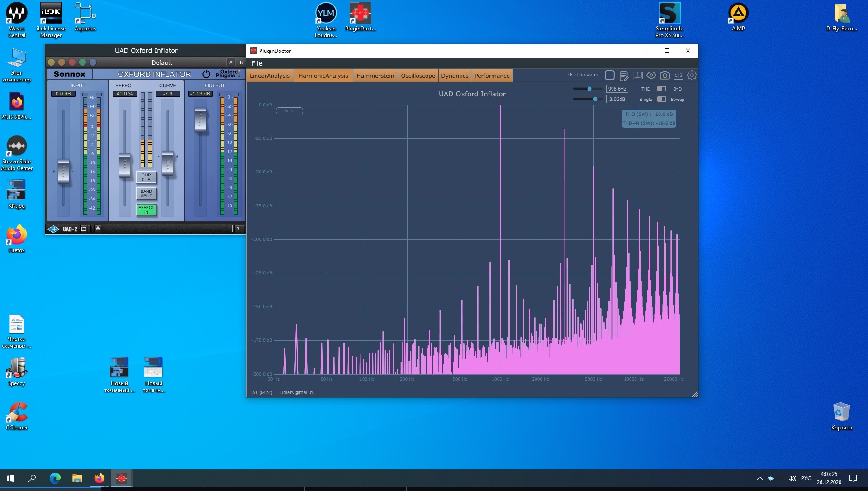Image resolution: width=868 pixels, height=491 pixels.
Task: Click the yellow dot in Inflator header
Action: [51, 62]
